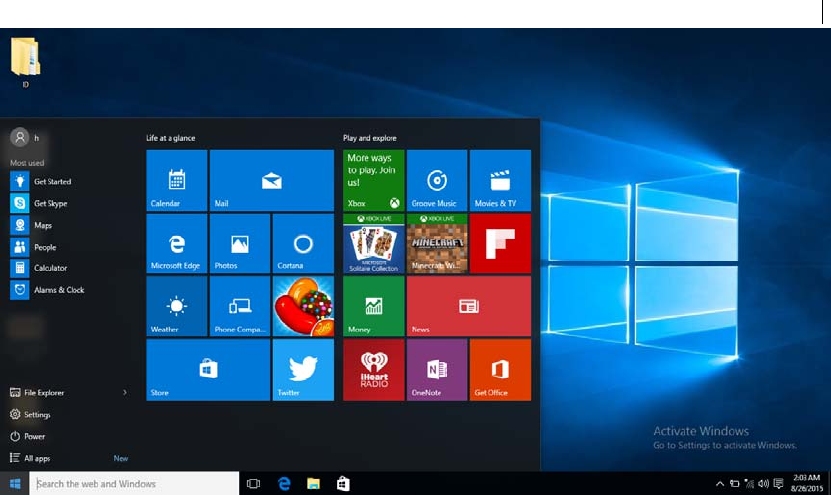Viewport: 831px width, 495px height.
Task: Click the Life at a glance group title
Action: [171, 138]
